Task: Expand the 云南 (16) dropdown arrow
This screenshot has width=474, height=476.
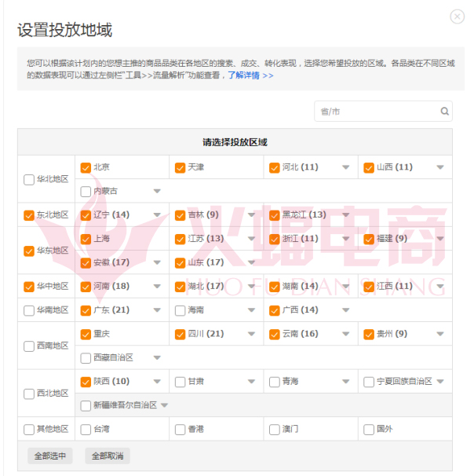Action: [x=346, y=334]
